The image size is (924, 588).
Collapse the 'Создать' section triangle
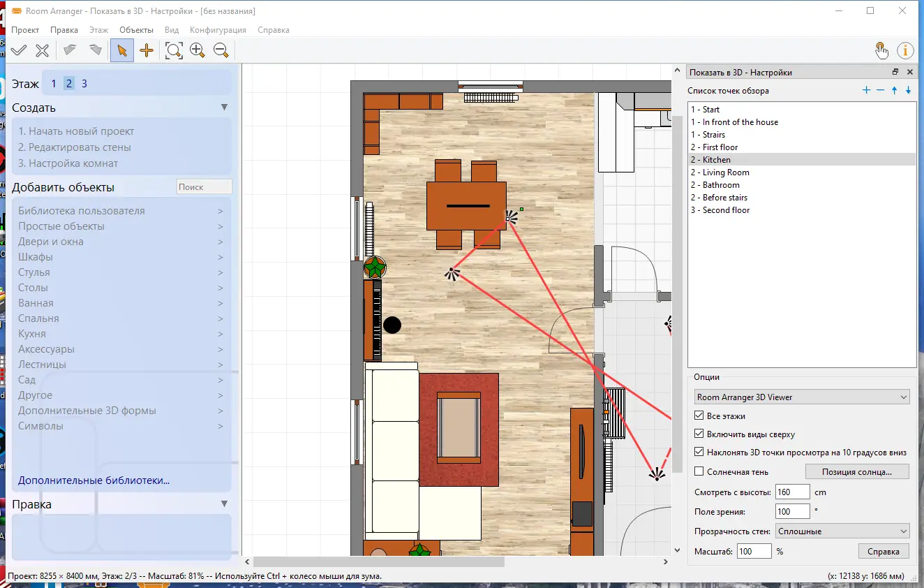click(224, 108)
